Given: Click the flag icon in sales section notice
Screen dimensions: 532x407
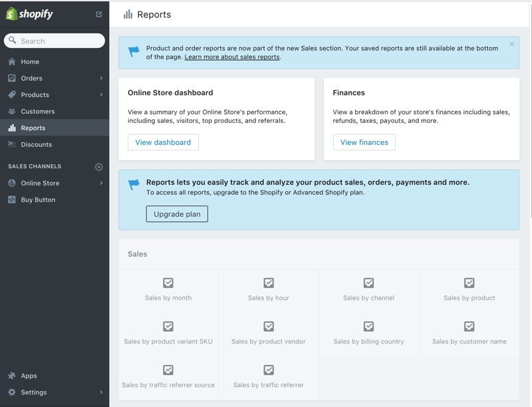Looking at the screenshot, I should coord(134,52).
